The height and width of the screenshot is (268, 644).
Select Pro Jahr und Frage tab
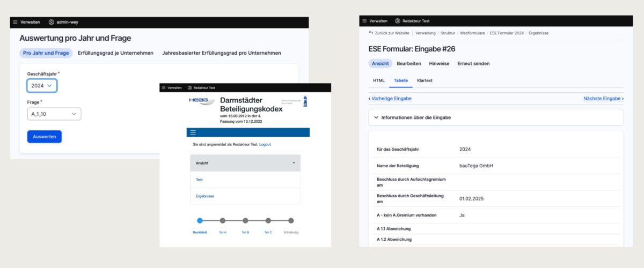(46, 53)
